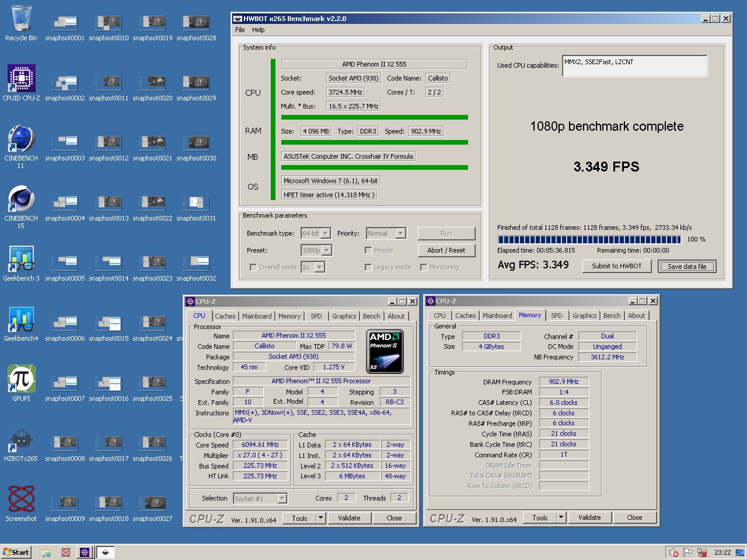Click the benchmark progress bar
This screenshot has height=560, width=747.
click(x=589, y=239)
